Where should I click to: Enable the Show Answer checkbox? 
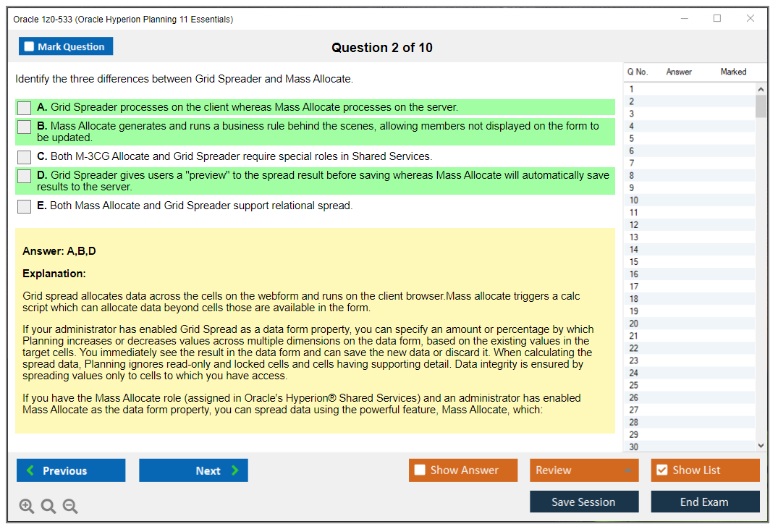[420, 470]
